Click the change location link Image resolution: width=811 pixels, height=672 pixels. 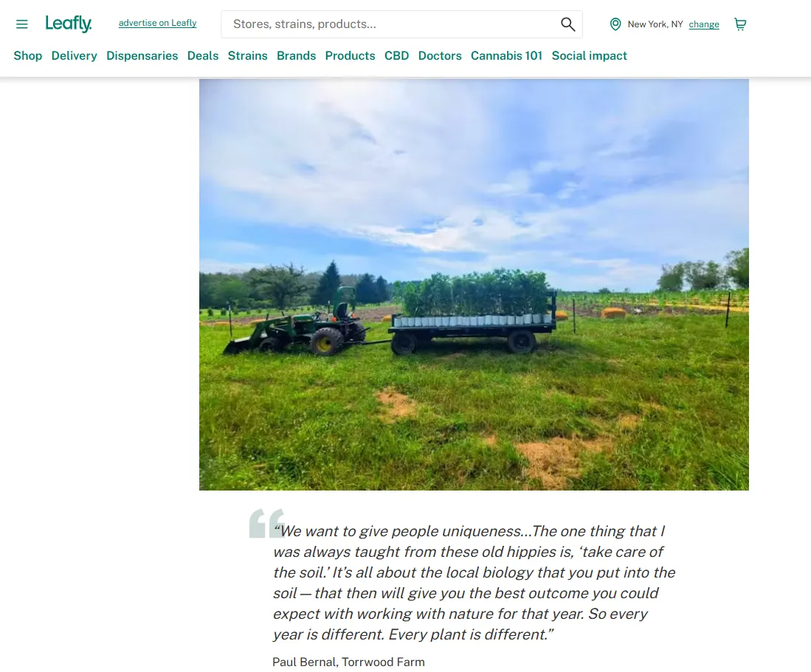704,24
